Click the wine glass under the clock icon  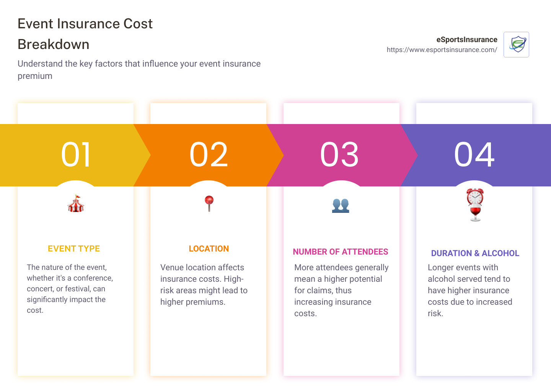(x=476, y=212)
